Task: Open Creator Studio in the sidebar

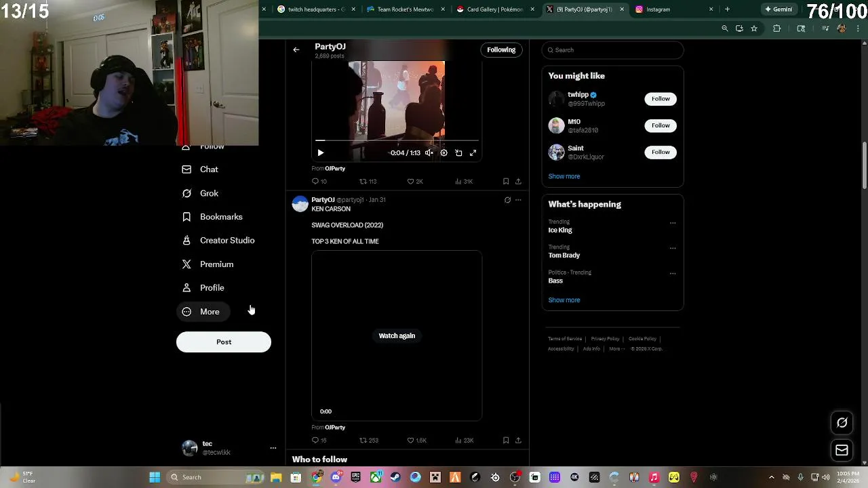Action: (x=219, y=241)
